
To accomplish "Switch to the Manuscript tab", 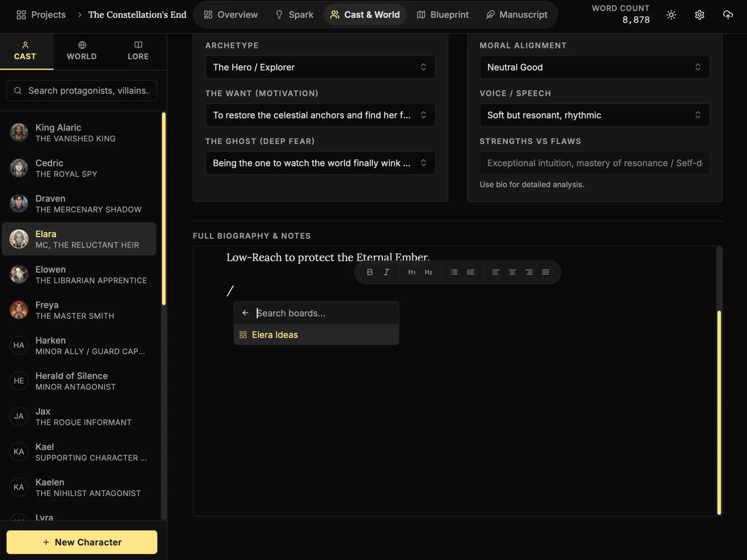I will (x=516, y=15).
